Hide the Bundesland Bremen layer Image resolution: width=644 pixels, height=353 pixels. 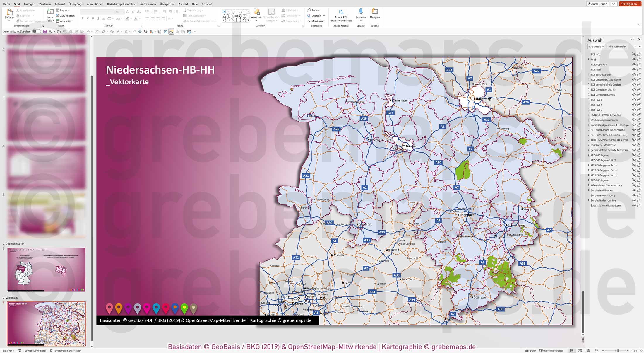point(634,190)
